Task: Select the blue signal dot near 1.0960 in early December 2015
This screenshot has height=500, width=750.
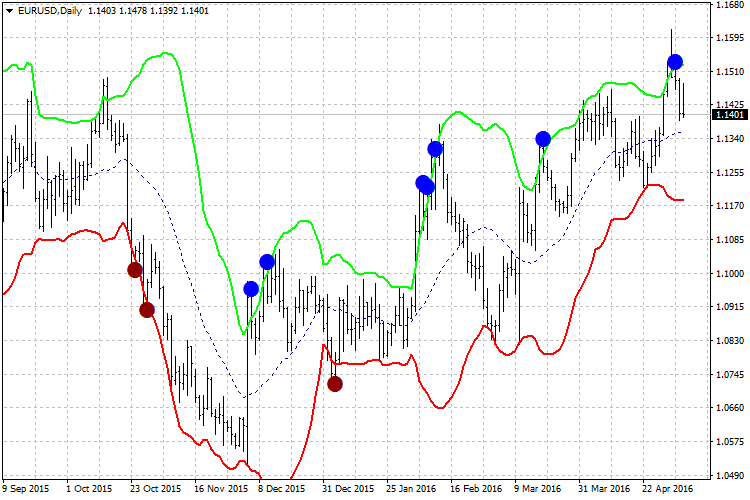Action: (x=251, y=289)
